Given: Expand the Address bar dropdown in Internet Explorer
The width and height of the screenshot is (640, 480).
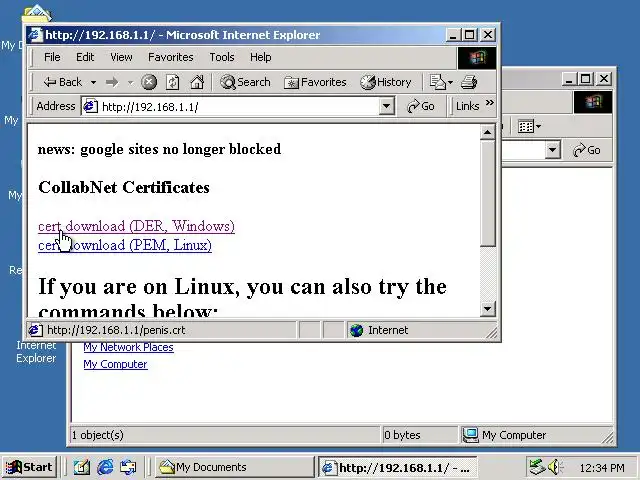Looking at the screenshot, I should click(386, 107).
